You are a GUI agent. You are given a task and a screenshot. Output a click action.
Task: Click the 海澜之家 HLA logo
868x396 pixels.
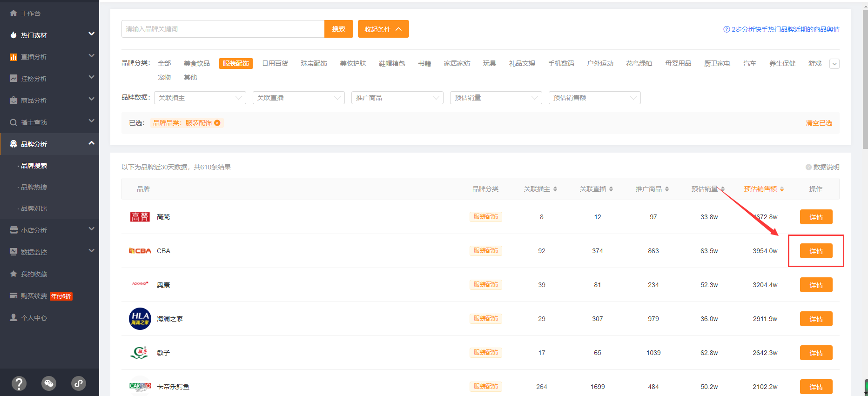click(x=140, y=319)
